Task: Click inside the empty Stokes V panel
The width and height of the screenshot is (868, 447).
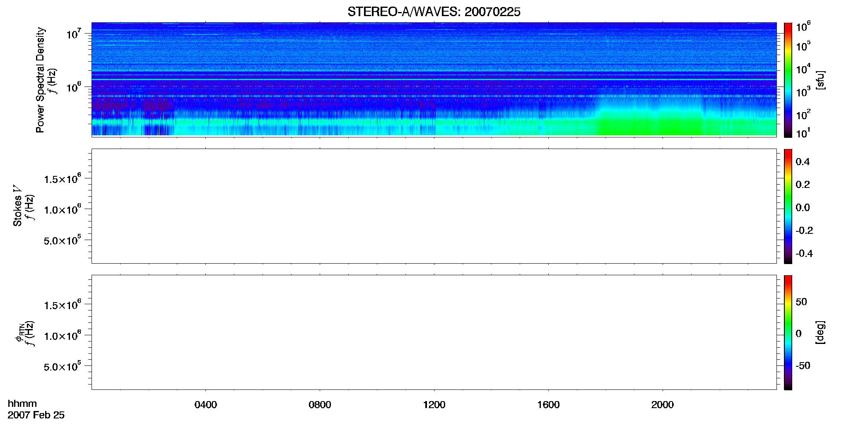Action: [434, 206]
